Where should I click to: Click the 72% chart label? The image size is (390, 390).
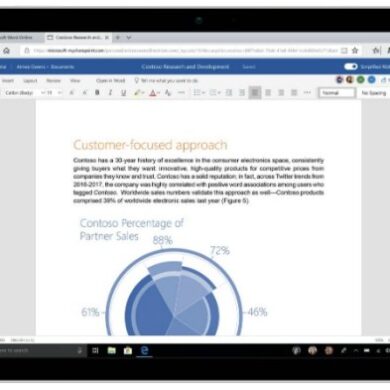pyautogui.click(x=220, y=250)
